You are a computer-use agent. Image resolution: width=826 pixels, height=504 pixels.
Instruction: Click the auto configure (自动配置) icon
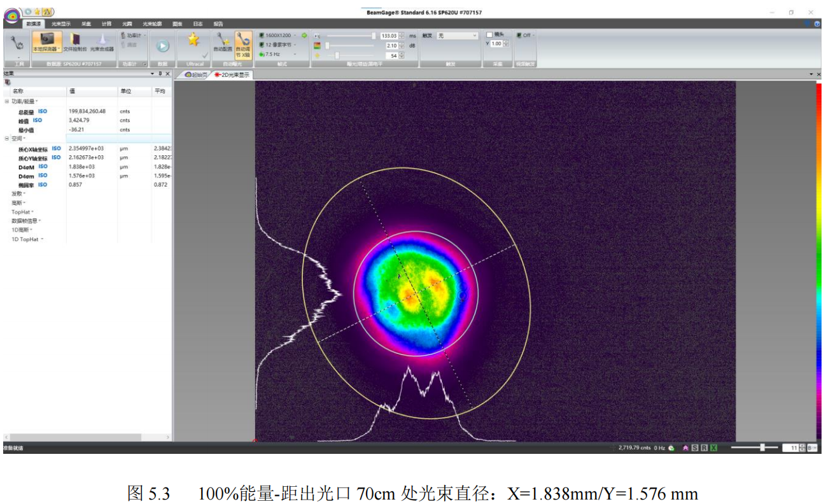click(223, 42)
